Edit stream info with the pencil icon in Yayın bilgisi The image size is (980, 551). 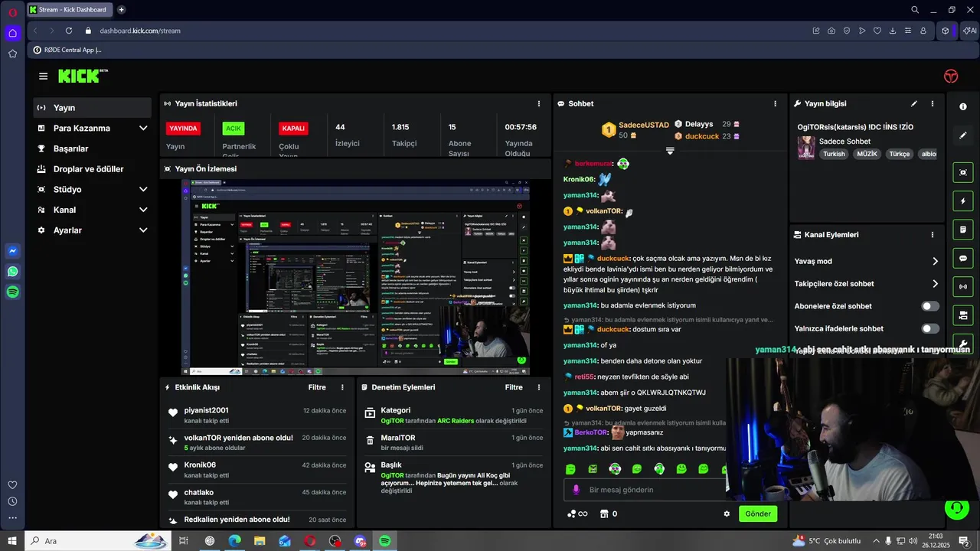tap(913, 103)
